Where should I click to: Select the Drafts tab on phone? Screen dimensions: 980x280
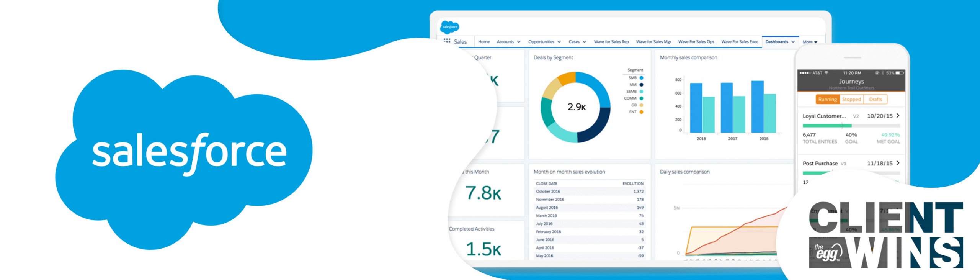pos(875,99)
